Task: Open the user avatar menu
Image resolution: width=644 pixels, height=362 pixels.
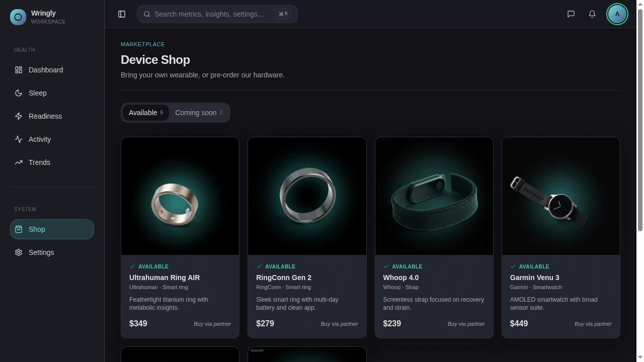Action: (617, 14)
